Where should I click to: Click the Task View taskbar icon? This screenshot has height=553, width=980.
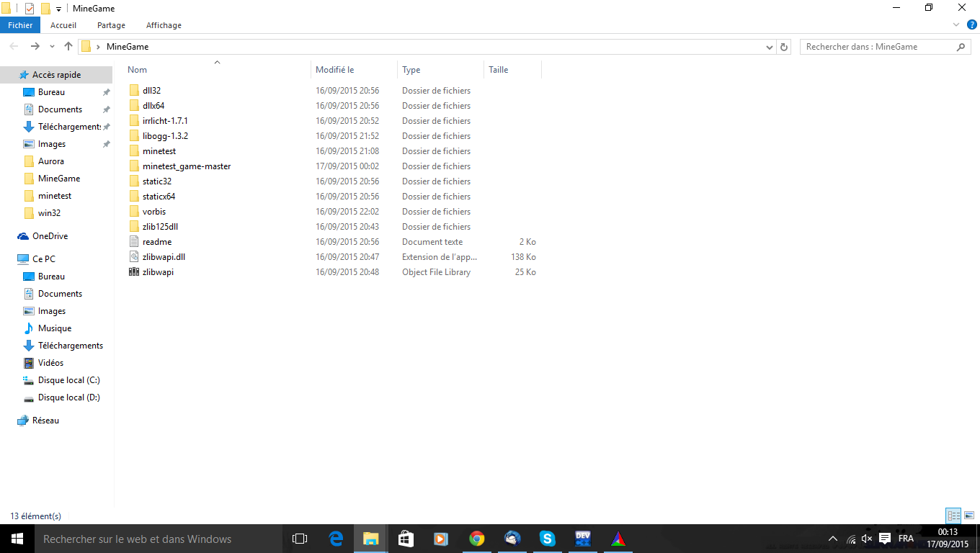point(300,539)
